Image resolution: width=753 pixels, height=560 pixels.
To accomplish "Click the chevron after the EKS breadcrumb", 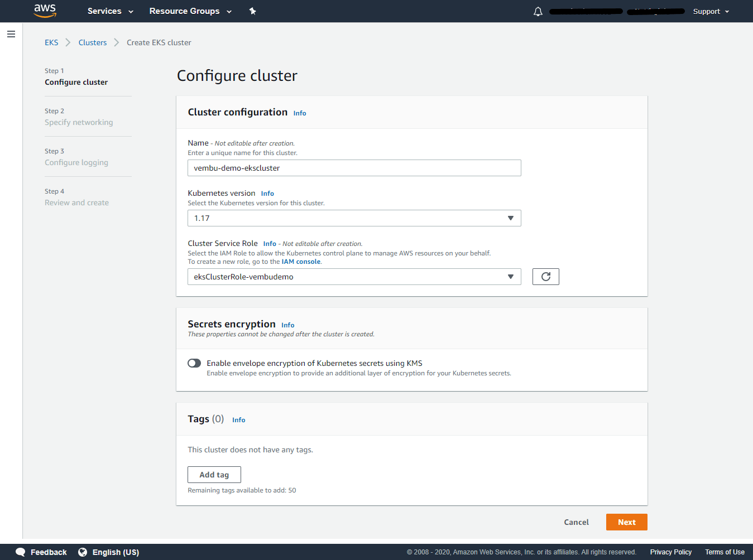I will click(68, 42).
